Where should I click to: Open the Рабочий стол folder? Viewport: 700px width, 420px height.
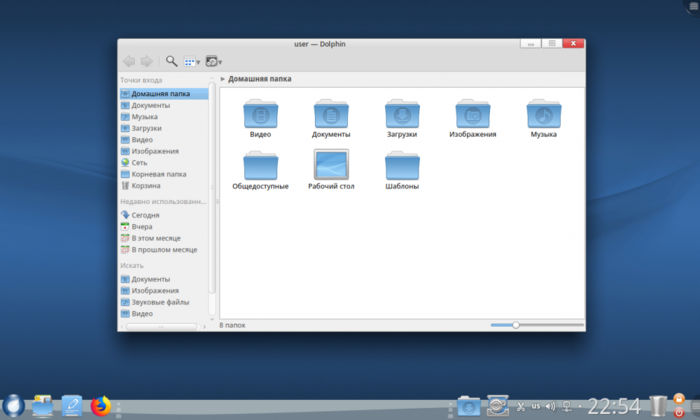tap(331, 165)
